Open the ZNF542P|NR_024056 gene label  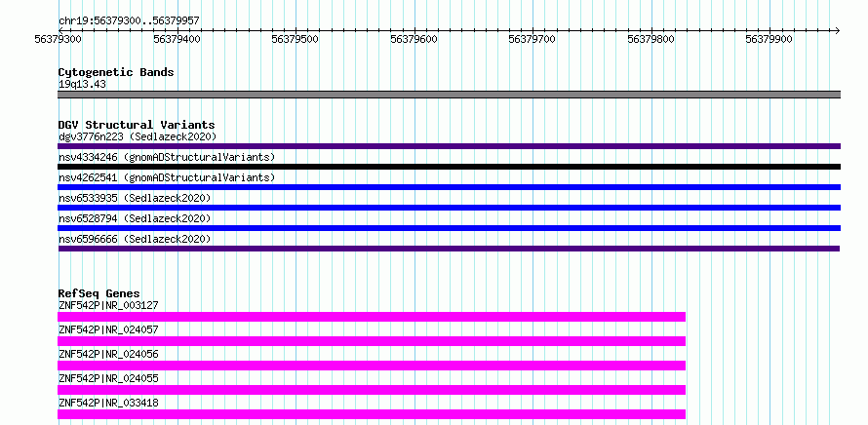[108, 354]
